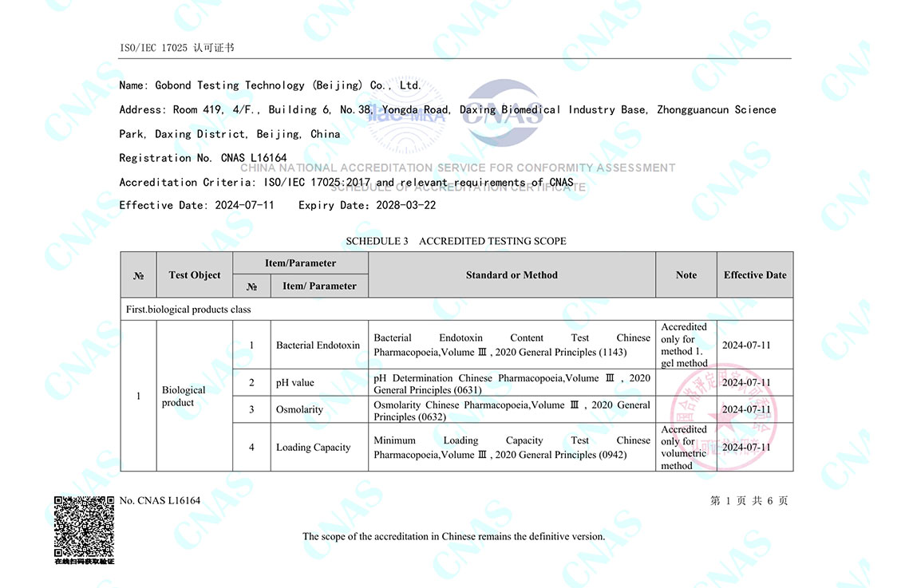Click item number 4 beside Loading Capacity
Viewport: 905px width, 588px height.
[251, 448]
